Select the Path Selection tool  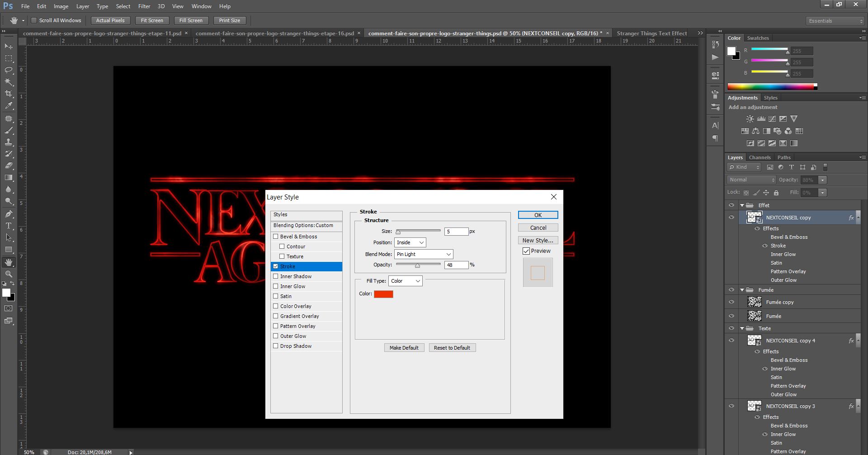pos(9,237)
